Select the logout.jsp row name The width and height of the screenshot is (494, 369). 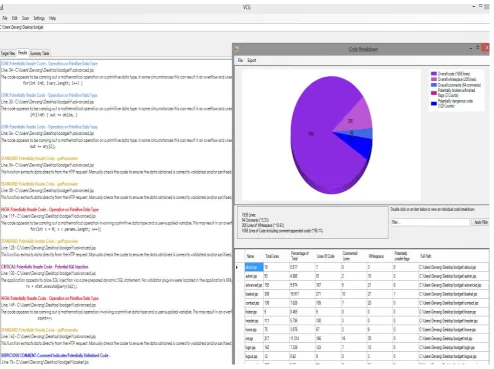254,357
